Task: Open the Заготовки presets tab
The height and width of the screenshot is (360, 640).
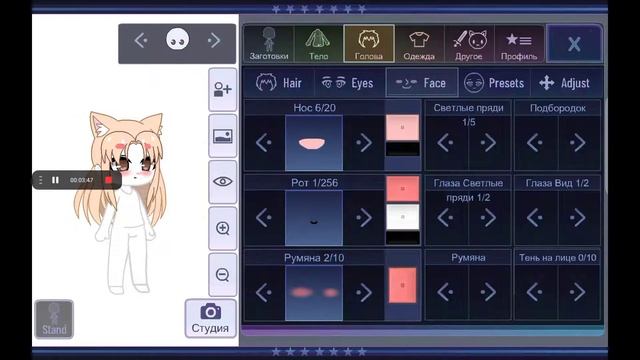Action: coord(269,44)
